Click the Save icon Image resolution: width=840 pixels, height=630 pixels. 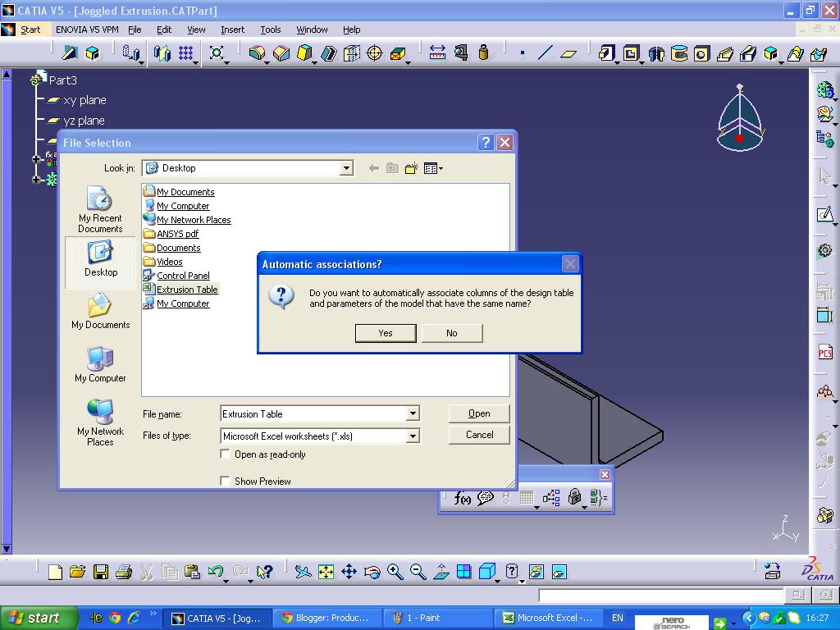click(100, 572)
